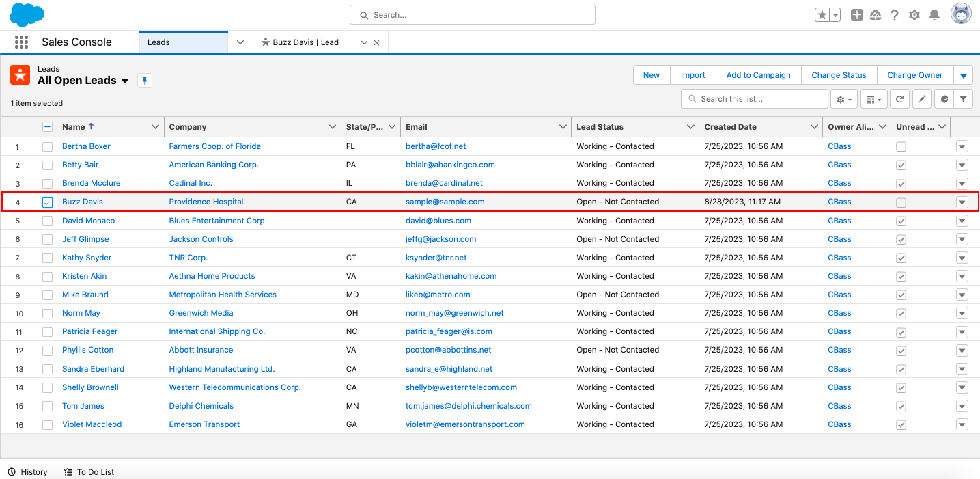Focus the global Search field
Screen dimensions: 980x479
coord(473,15)
